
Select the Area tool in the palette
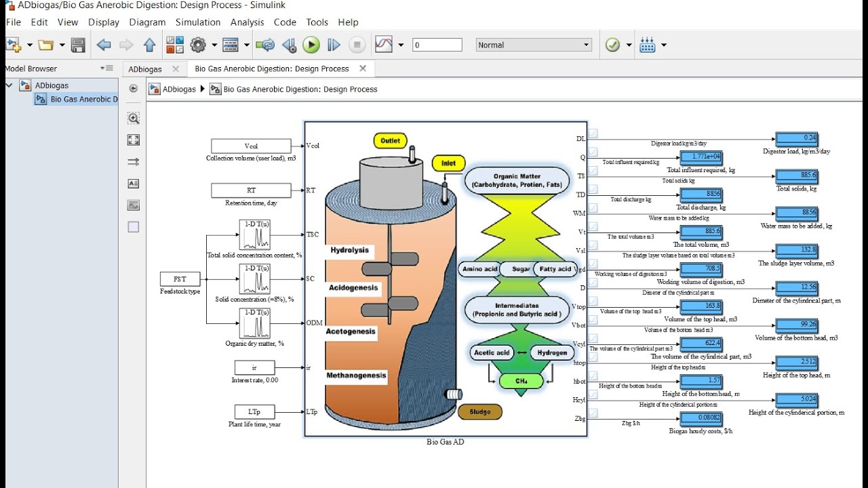[134, 227]
